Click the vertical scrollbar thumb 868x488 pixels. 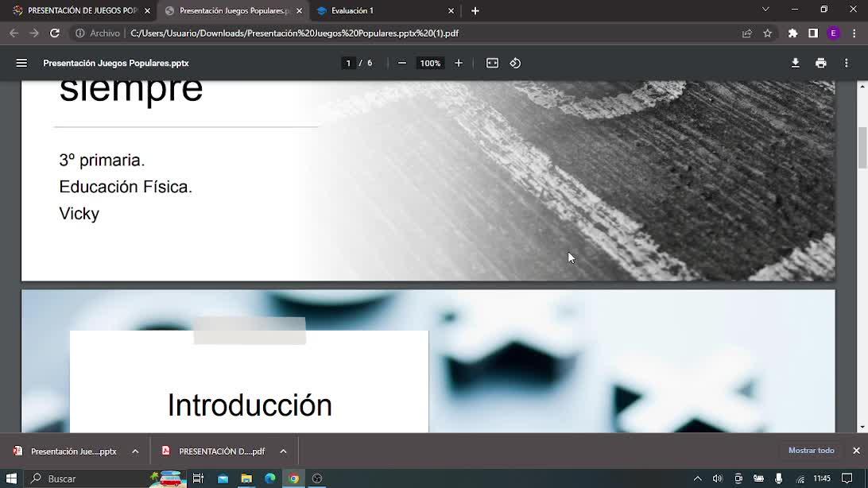click(x=862, y=147)
